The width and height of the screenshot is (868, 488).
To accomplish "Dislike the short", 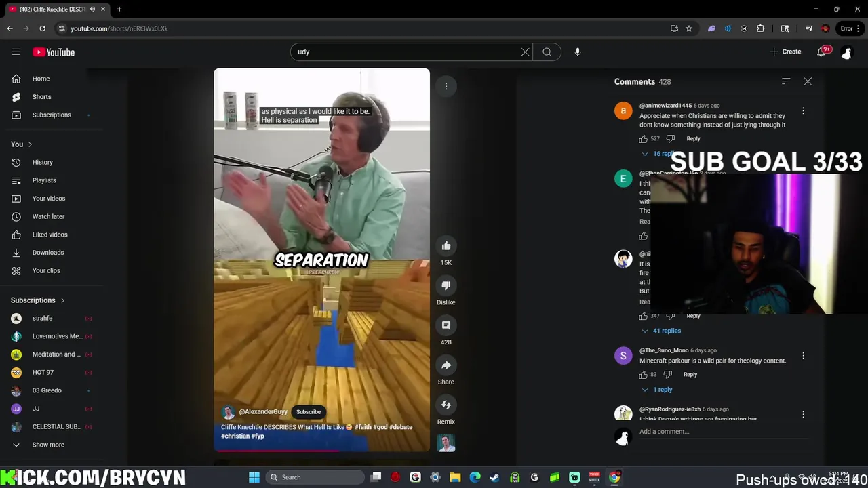I will coord(446,286).
